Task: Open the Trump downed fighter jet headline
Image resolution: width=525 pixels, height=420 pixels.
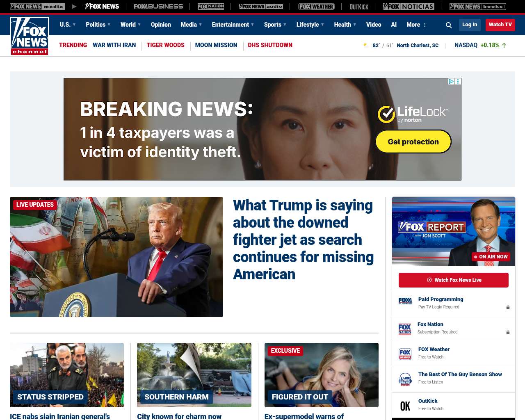Action: pyautogui.click(x=303, y=240)
